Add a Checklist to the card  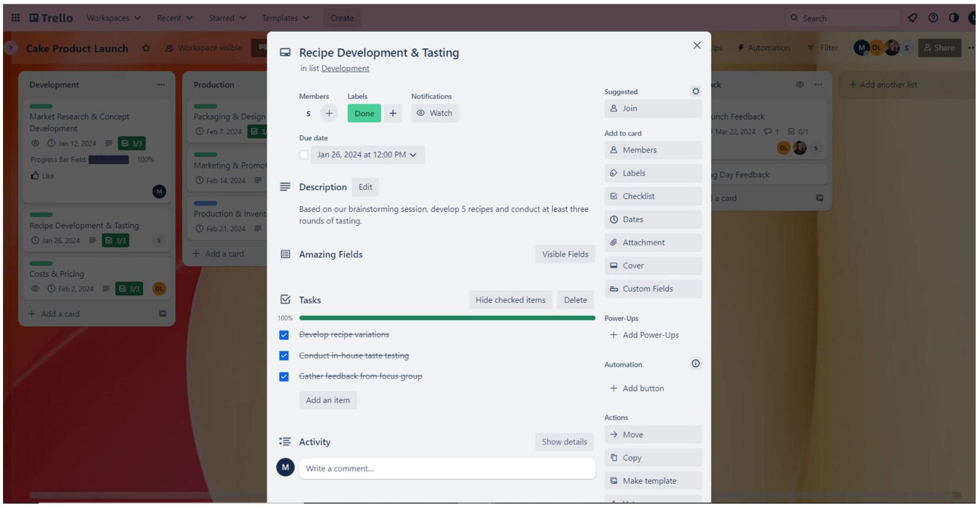pos(653,196)
